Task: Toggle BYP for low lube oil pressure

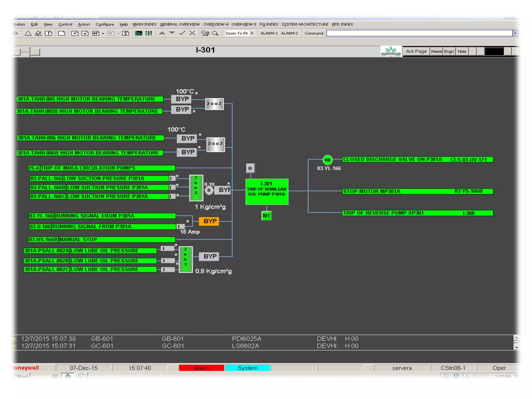Action: 210,257
